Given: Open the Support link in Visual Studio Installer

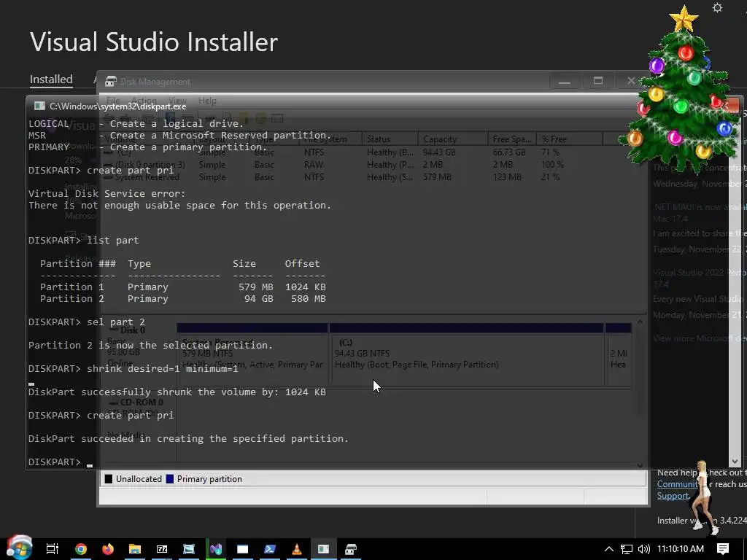Looking at the screenshot, I should tap(673, 496).
